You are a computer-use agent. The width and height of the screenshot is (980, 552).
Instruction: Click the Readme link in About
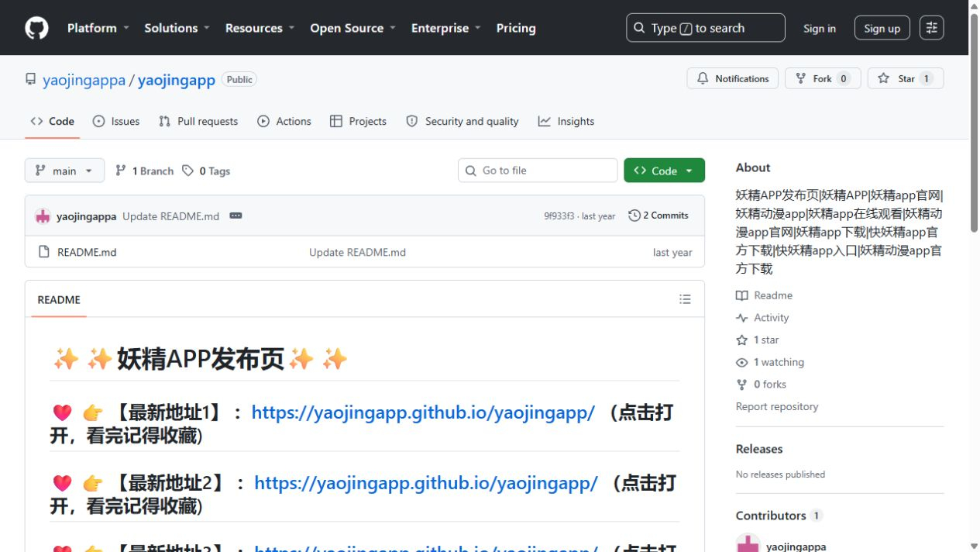(x=765, y=295)
